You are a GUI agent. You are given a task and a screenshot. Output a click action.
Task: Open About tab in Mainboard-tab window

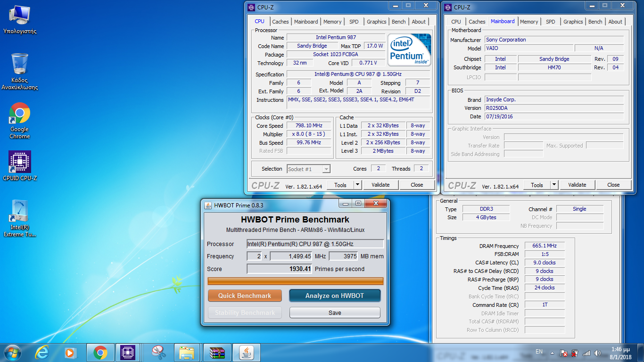[x=615, y=22]
